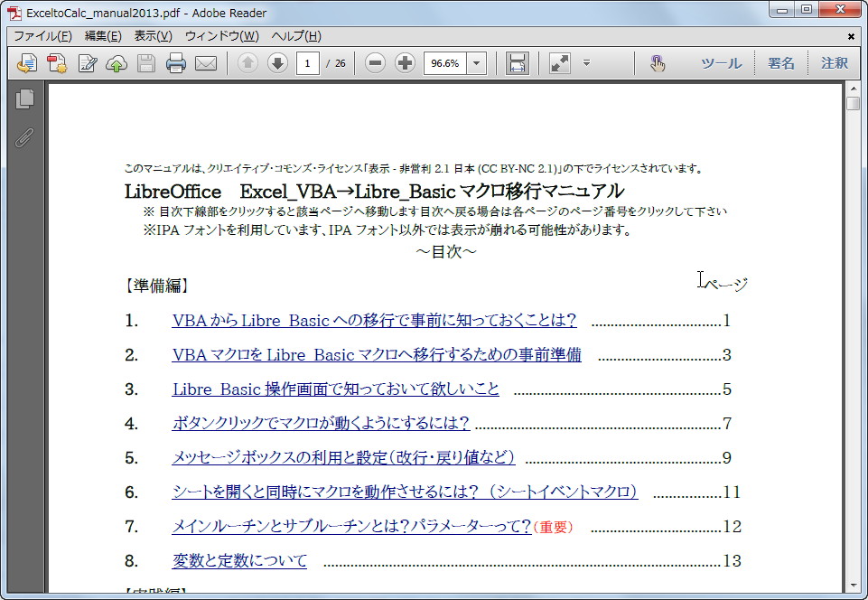The height and width of the screenshot is (600, 868).
Task: Open the ツール pane
Action: tap(722, 63)
